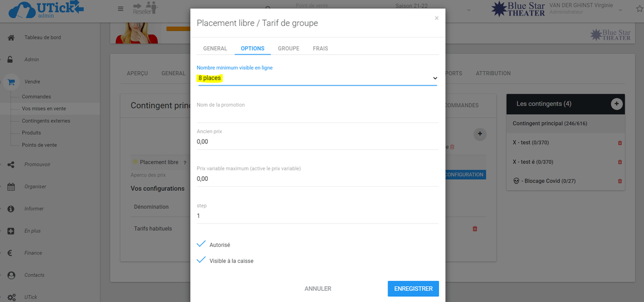Delete the X - test é contingent

620,162
